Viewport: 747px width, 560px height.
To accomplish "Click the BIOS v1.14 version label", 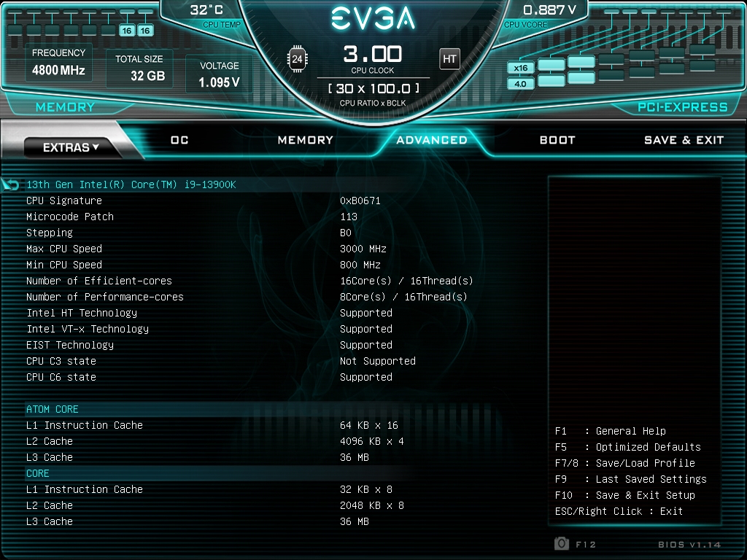I will 689,544.
